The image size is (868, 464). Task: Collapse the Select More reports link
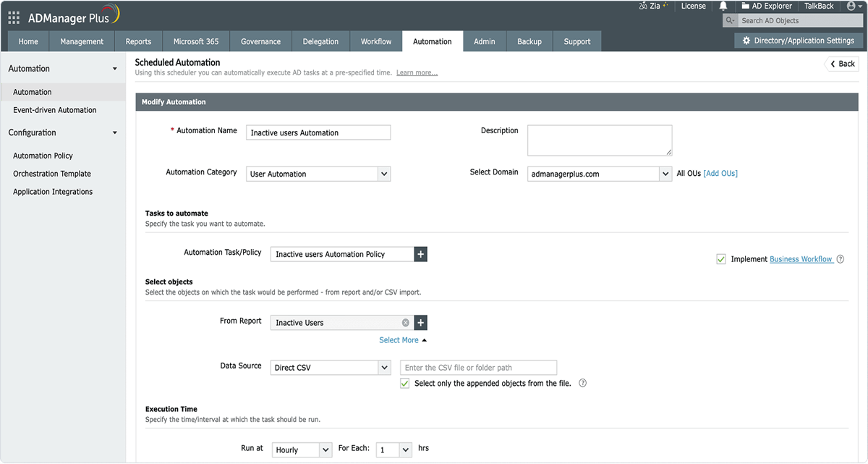point(403,340)
